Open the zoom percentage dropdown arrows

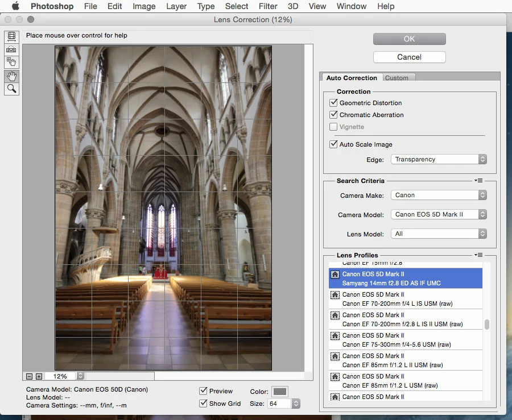click(80, 376)
